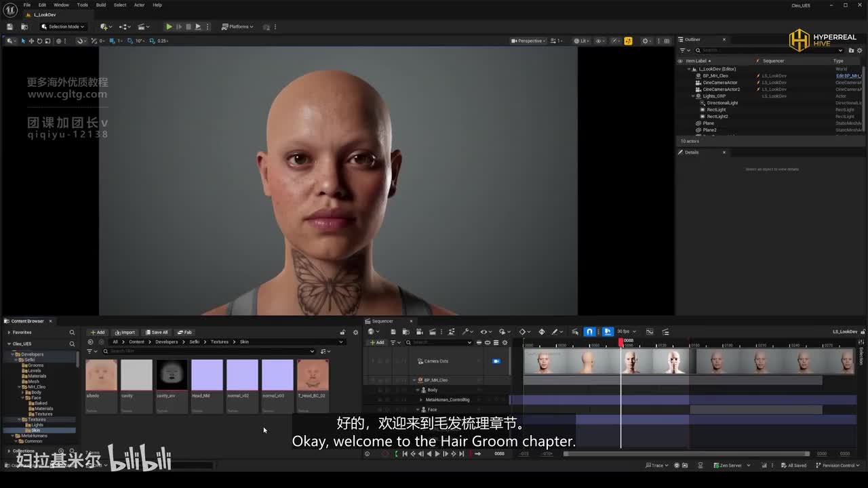Open the Build menu

click(x=100, y=5)
